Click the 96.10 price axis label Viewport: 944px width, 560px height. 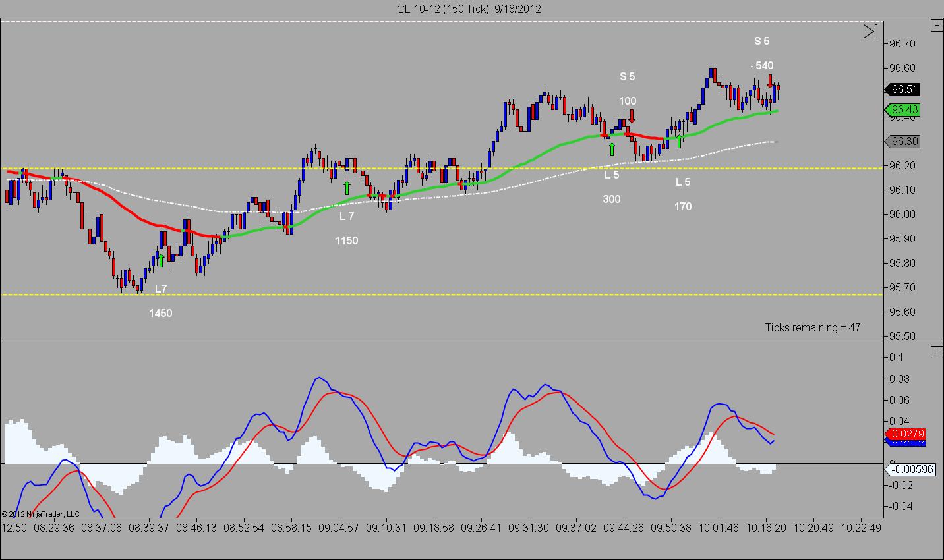(902, 190)
